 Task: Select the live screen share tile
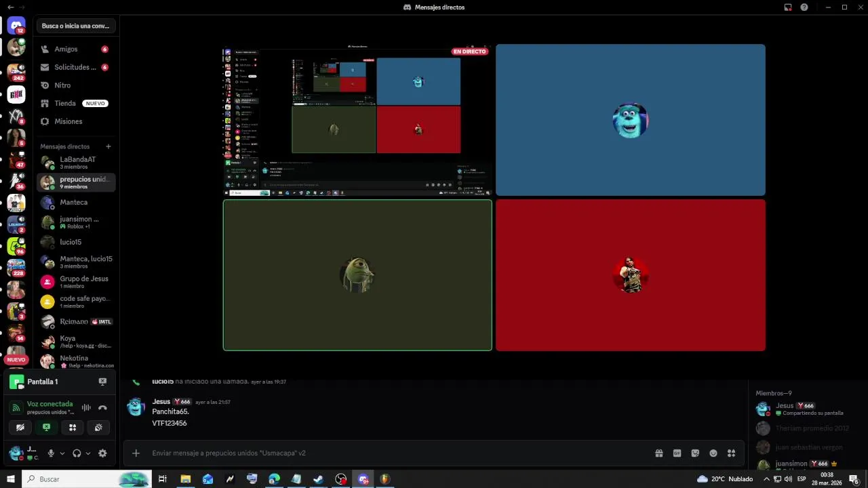357,120
